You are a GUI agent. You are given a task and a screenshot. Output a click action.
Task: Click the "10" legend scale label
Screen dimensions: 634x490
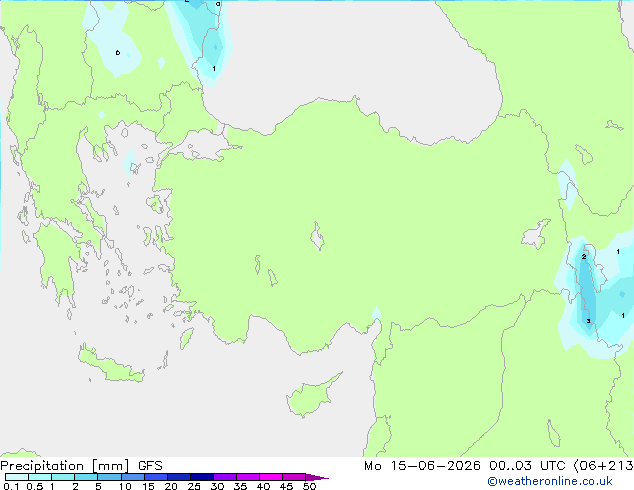(125, 486)
